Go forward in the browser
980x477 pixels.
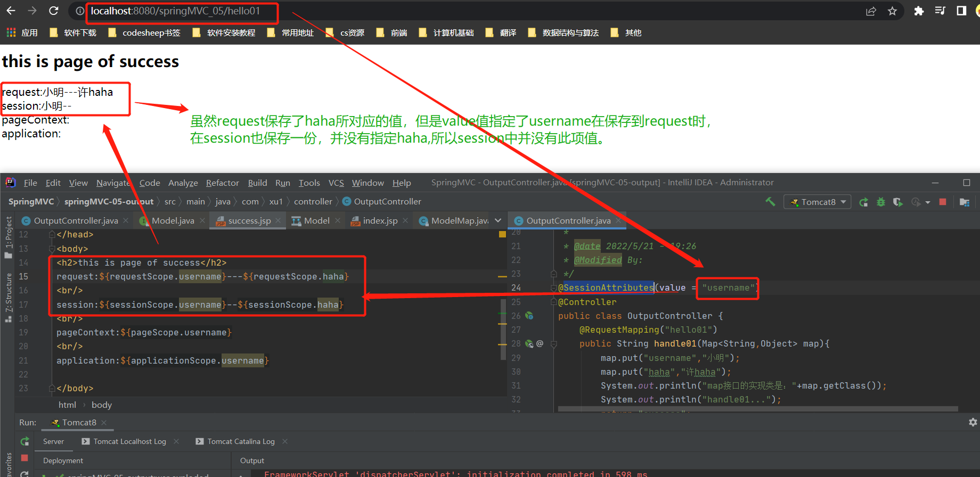[32, 11]
